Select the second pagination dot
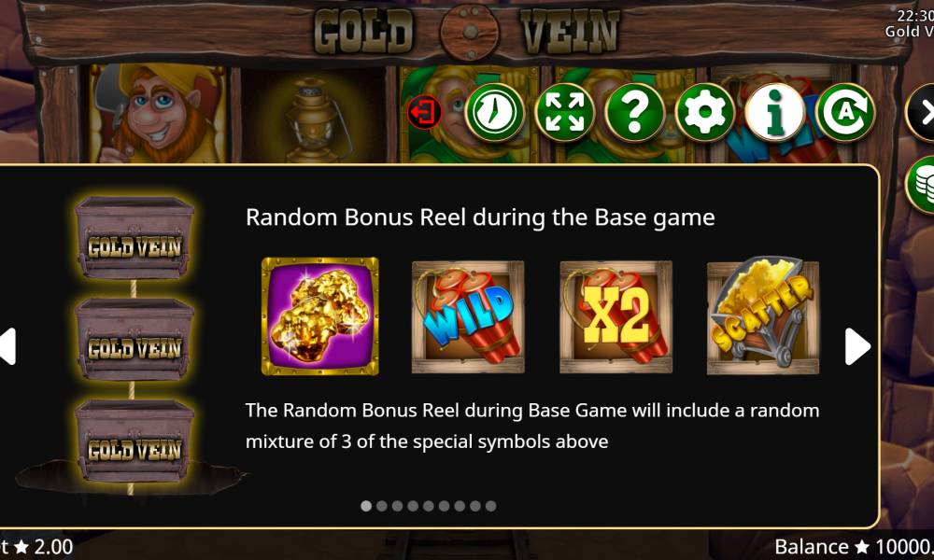 pos(382,506)
